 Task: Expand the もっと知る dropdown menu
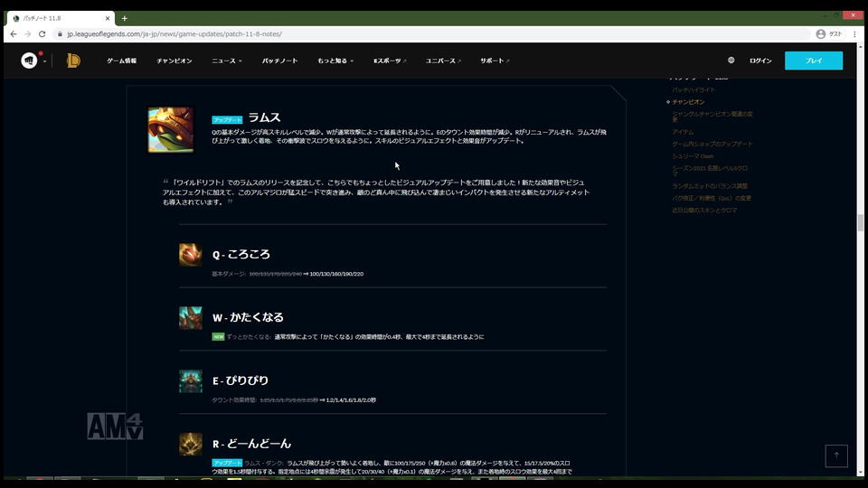[335, 61]
